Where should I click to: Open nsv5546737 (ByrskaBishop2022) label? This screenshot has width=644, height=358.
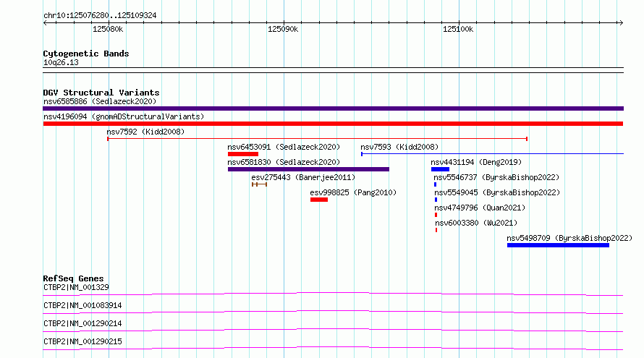coord(496,177)
